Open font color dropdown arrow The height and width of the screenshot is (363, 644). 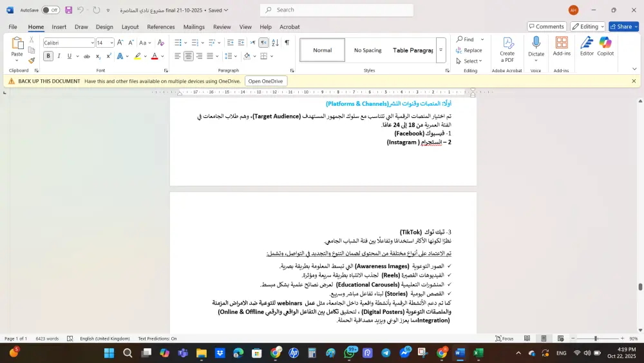pyautogui.click(x=162, y=56)
